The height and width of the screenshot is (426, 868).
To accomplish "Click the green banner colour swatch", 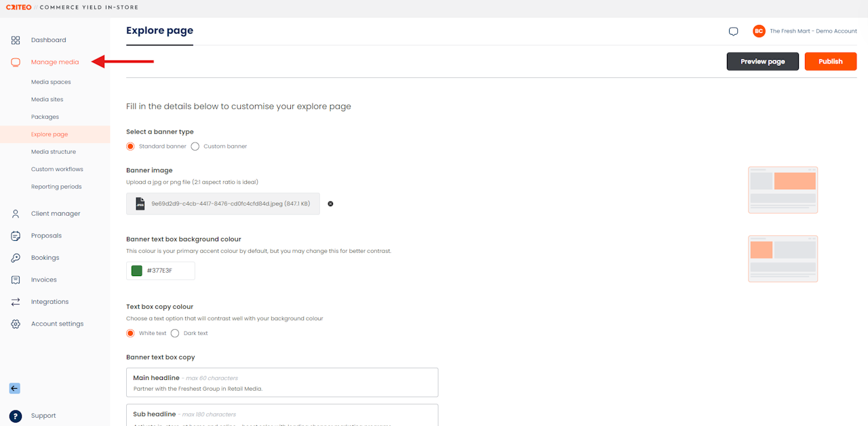I will (x=137, y=271).
